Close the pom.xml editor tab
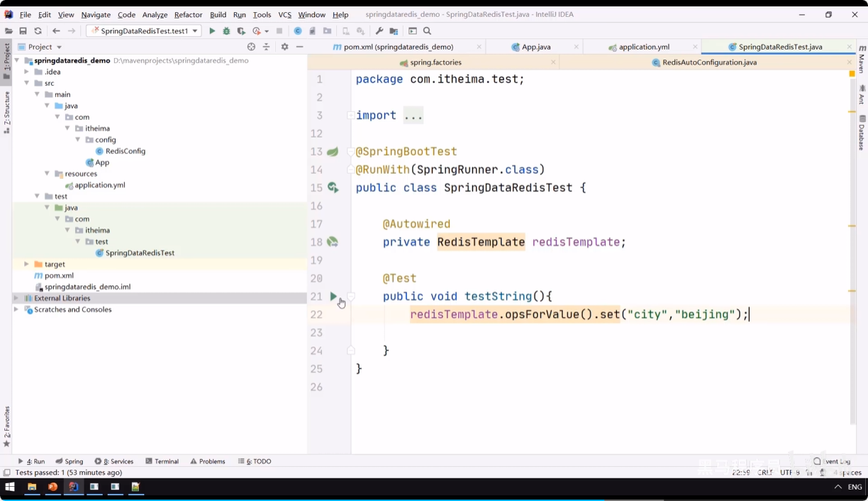This screenshot has height=501, width=868. click(x=479, y=47)
